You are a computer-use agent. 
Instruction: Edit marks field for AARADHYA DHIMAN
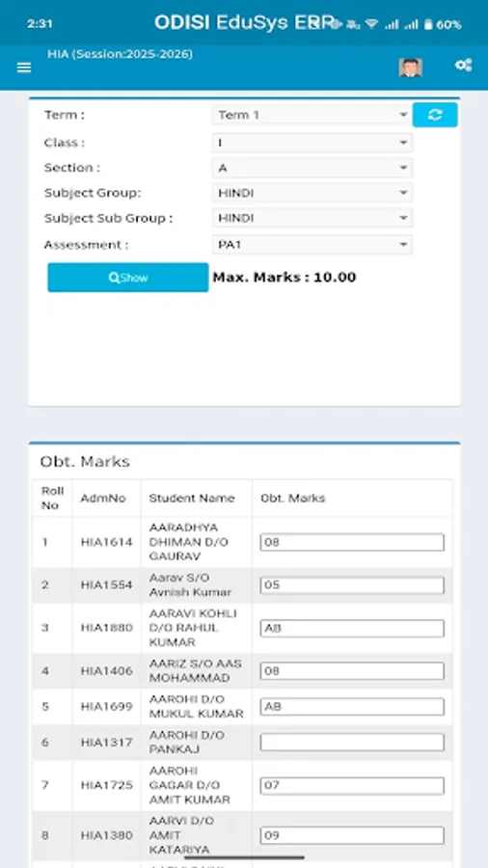pyautogui.click(x=352, y=542)
